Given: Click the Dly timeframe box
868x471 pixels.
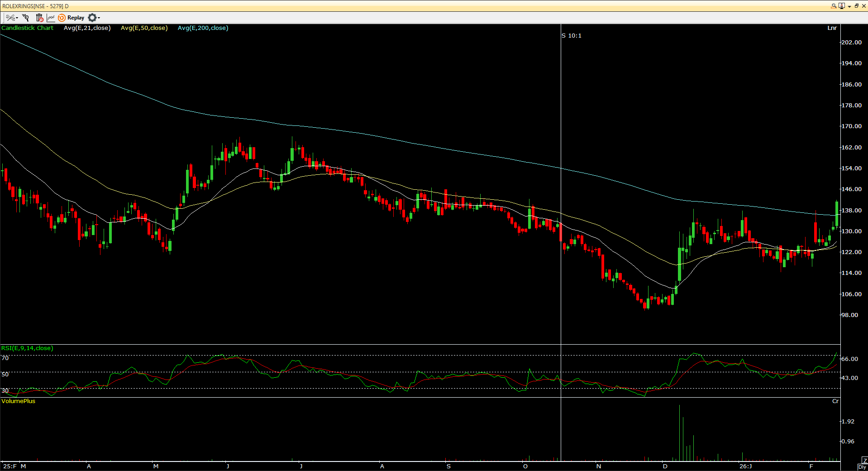Looking at the screenshot, I should [862, 467].
